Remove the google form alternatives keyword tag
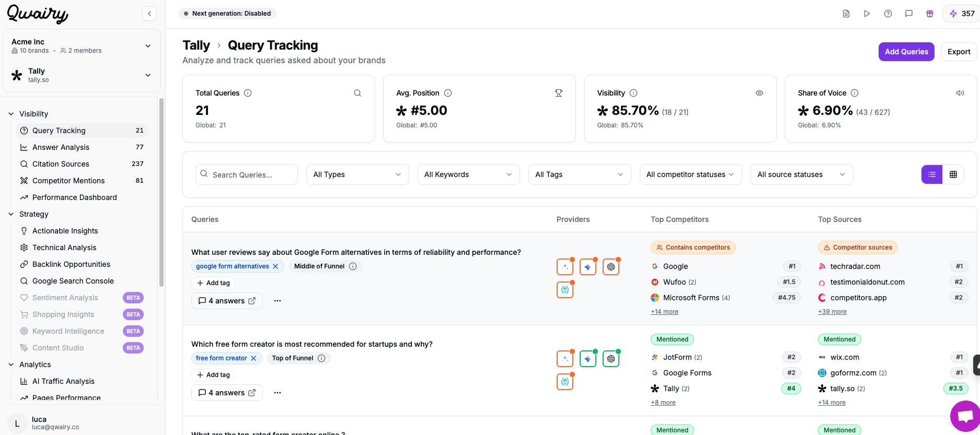 coord(275,266)
